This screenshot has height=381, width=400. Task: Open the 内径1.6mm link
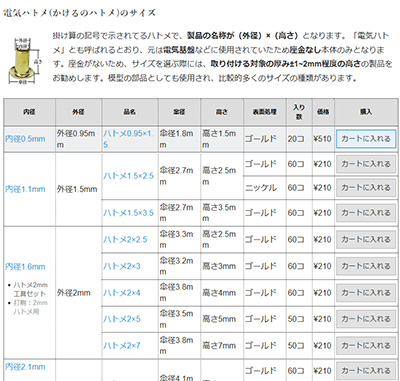click(25, 267)
